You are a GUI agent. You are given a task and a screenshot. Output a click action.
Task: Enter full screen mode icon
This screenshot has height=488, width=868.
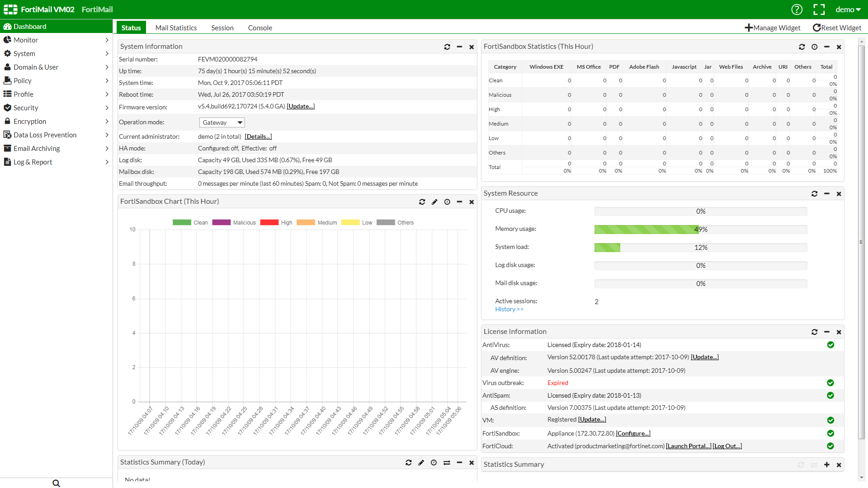[819, 9]
